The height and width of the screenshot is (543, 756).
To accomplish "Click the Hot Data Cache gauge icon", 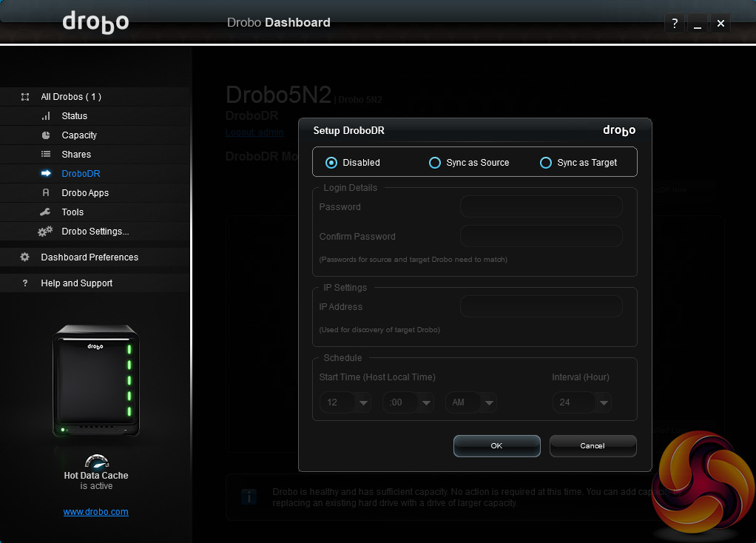I will (x=97, y=462).
